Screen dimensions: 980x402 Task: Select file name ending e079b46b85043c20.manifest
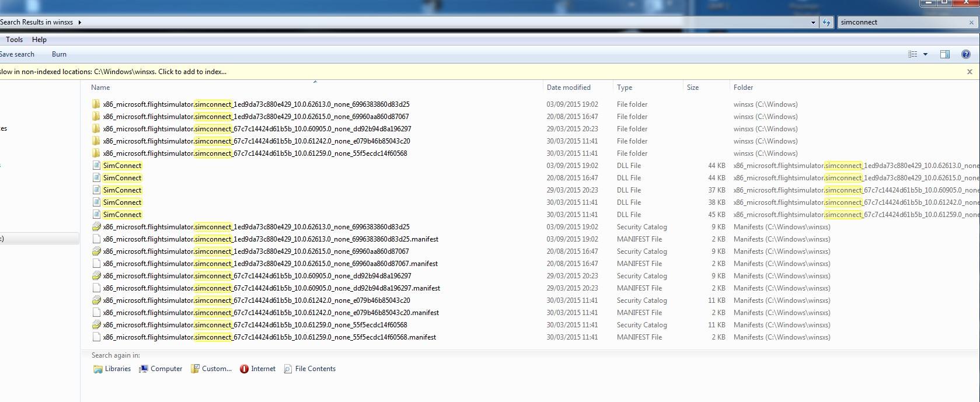271,313
